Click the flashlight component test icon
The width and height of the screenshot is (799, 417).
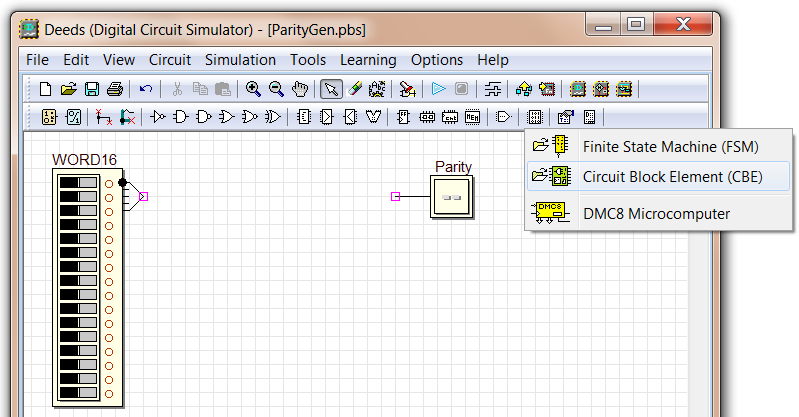(x=407, y=89)
